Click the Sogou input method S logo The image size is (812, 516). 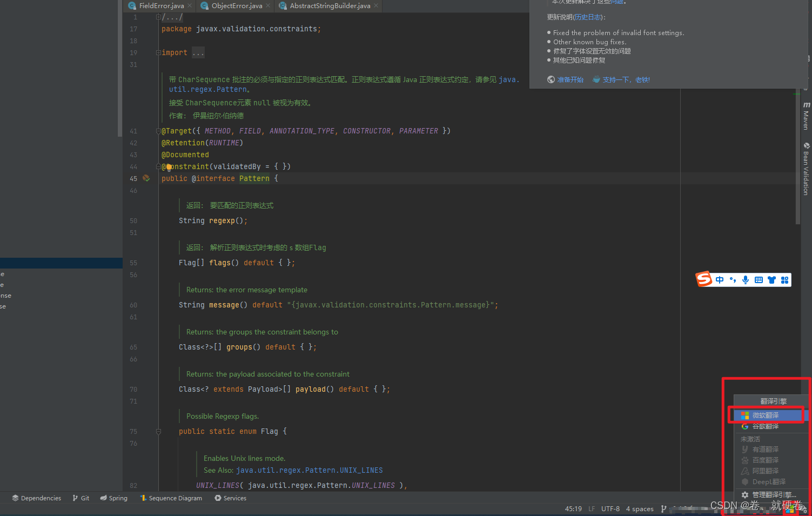704,279
